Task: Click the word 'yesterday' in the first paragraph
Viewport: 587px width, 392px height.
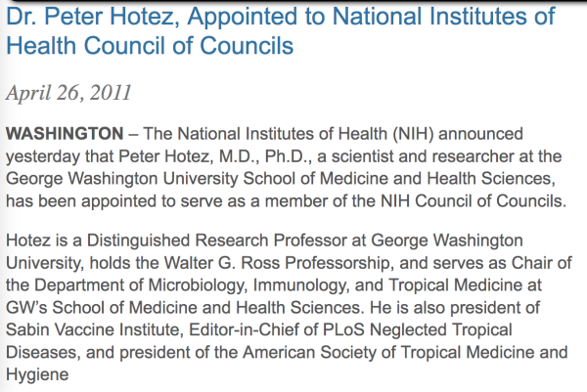Action: click(x=43, y=156)
